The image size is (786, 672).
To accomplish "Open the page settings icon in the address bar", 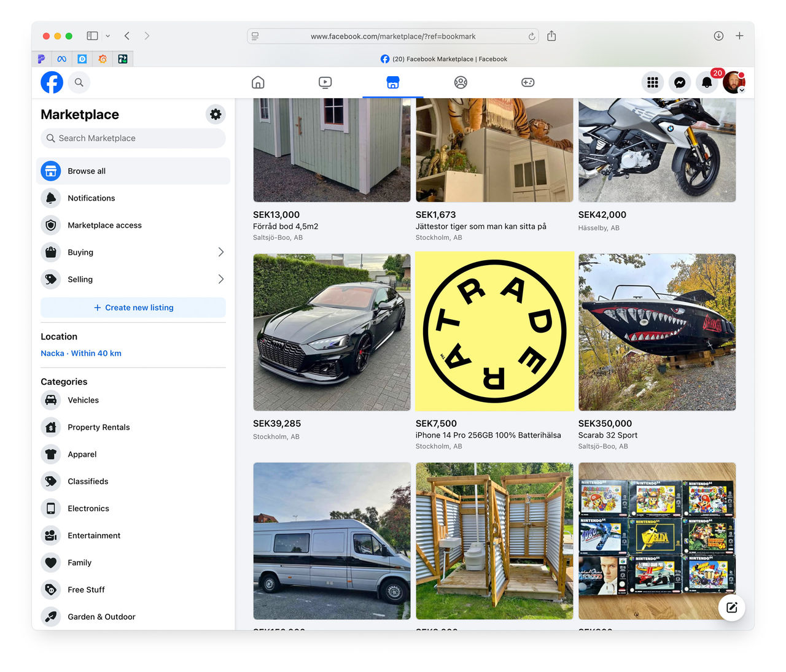I will 255,36.
